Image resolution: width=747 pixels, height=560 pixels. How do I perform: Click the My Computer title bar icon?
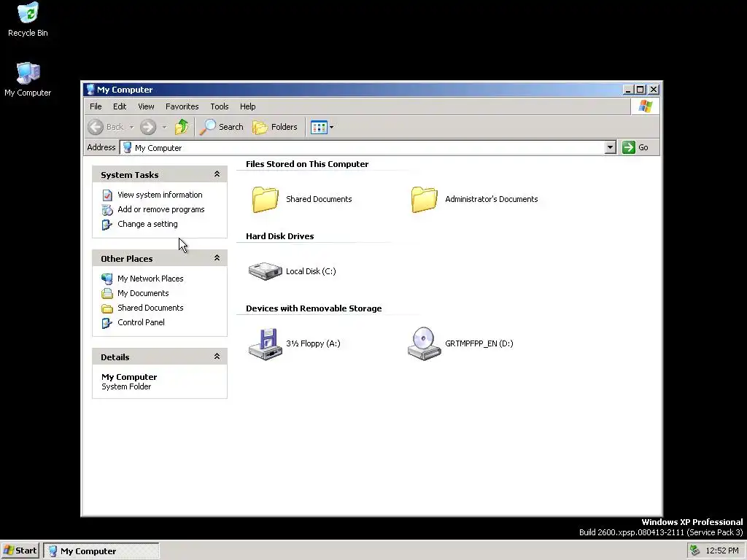click(x=90, y=90)
